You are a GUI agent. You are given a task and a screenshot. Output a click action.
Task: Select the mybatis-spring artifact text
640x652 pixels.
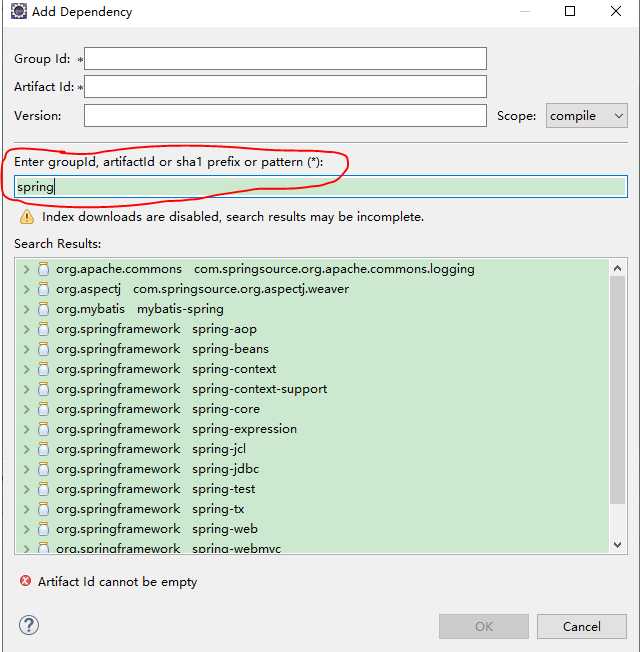pyautogui.click(x=180, y=309)
